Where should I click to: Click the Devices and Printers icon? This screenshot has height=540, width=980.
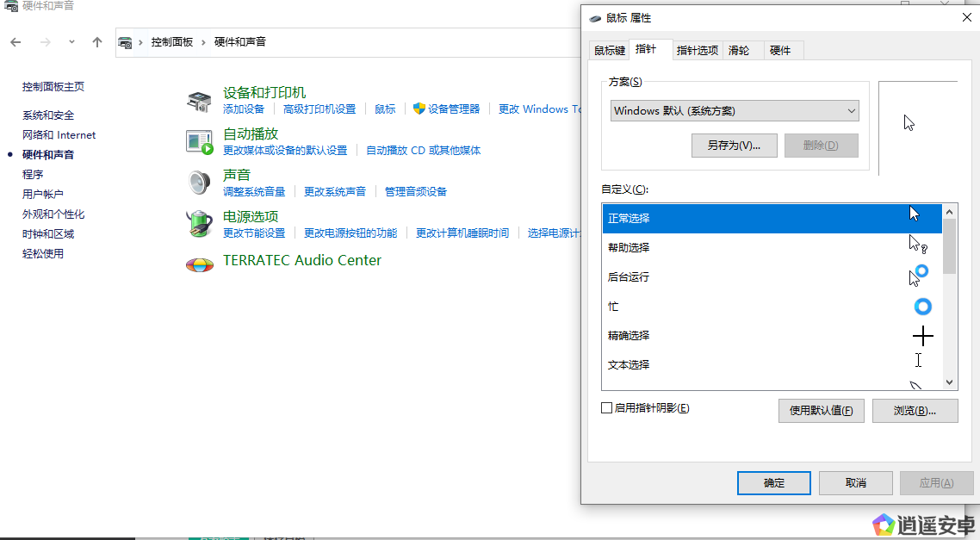tap(199, 102)
